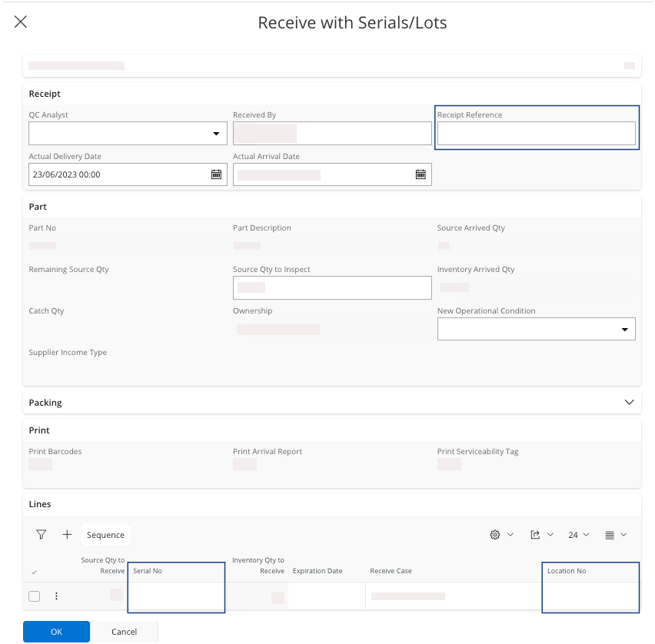Open the row density layout menu
Viewport: 655px width, 644px height.
coord(615,535)
